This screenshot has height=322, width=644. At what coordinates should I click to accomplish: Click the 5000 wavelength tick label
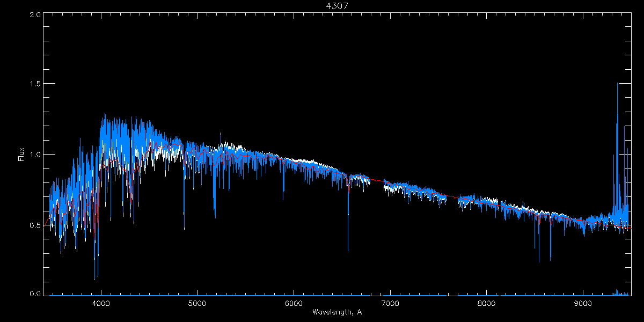(x=197, y=303)
